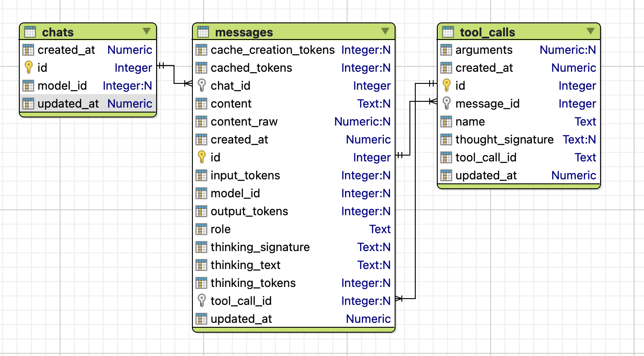Click the table icon in the tool_calls header
Viewport: 644px width, 356px height.
(447, 31)
